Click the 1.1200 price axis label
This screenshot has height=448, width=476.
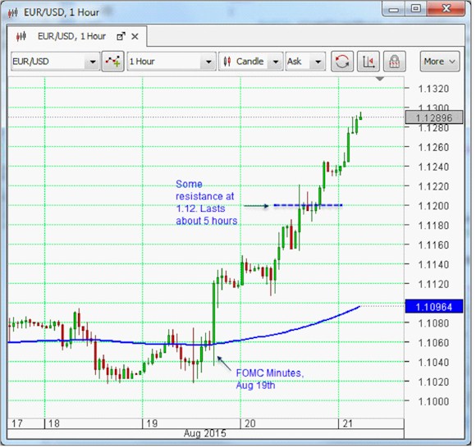tap(433, 206)
